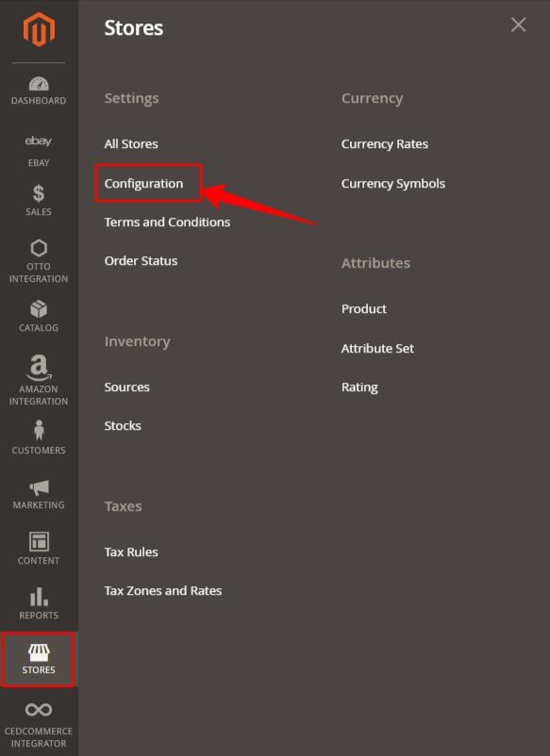Open the Content layout icon

coord(39,541)
